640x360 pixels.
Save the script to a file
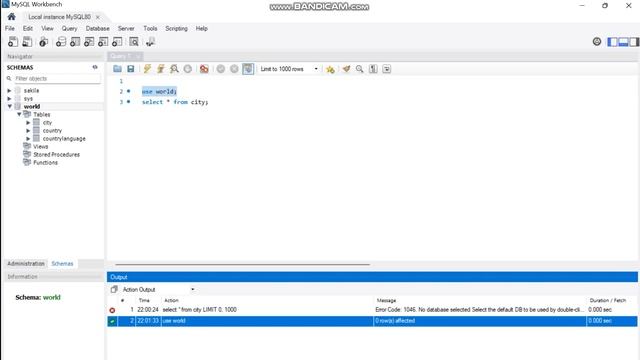coord(131,69)
